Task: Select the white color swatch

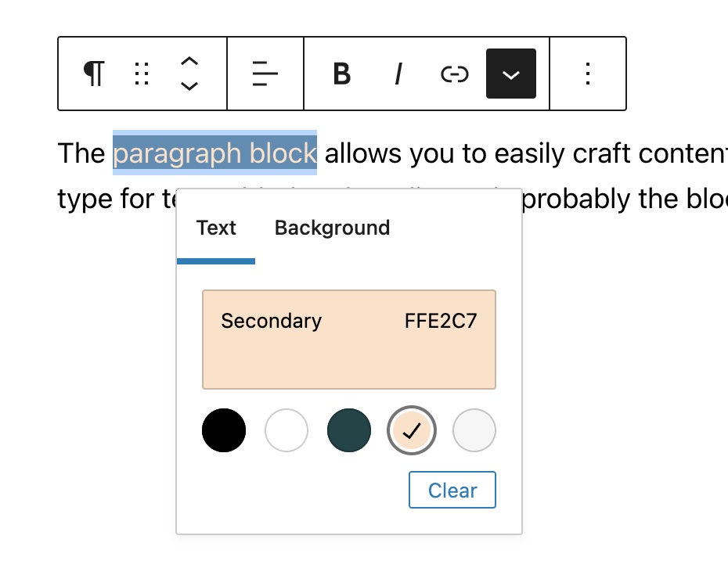Action: (287, 430)
